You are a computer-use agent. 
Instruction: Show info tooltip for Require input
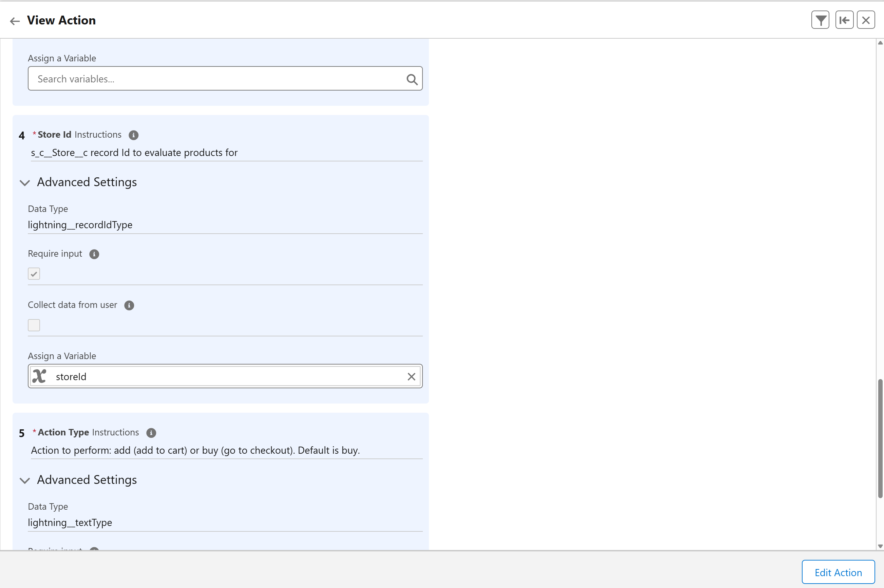[x=94, y=254]
